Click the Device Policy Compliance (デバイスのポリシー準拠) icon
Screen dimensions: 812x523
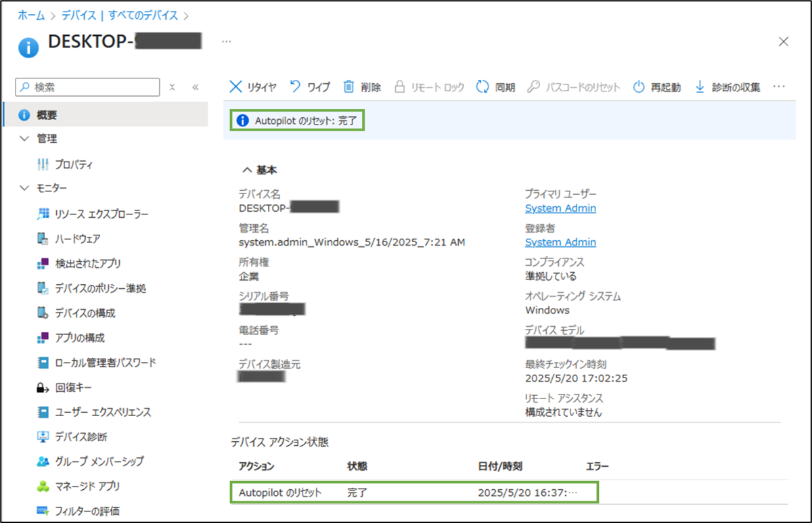coord(43,288)
